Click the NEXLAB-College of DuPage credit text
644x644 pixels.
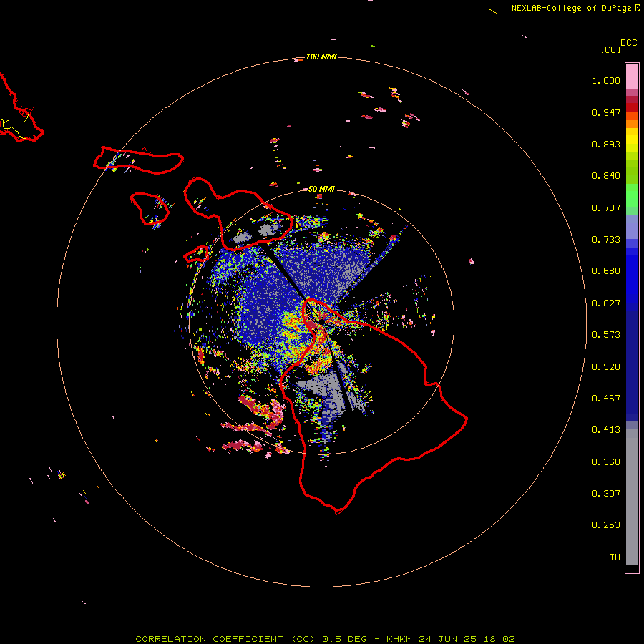click(571, 8)
